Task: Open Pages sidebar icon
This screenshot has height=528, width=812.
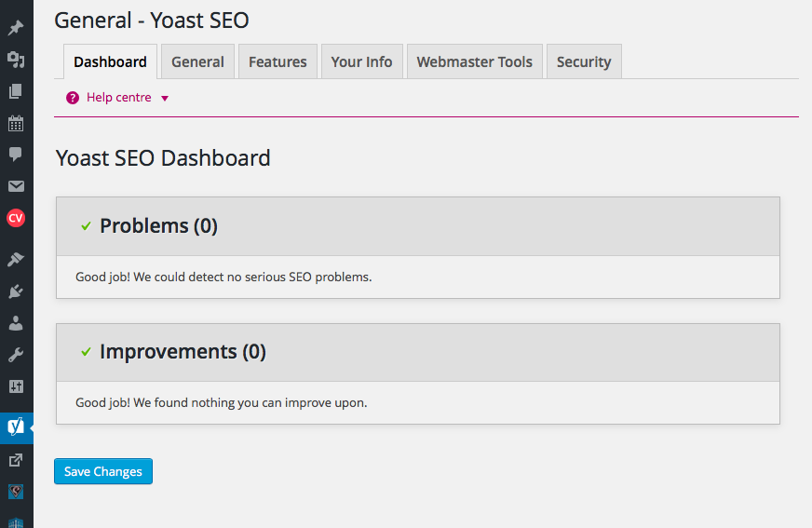Action: [16, 91]
